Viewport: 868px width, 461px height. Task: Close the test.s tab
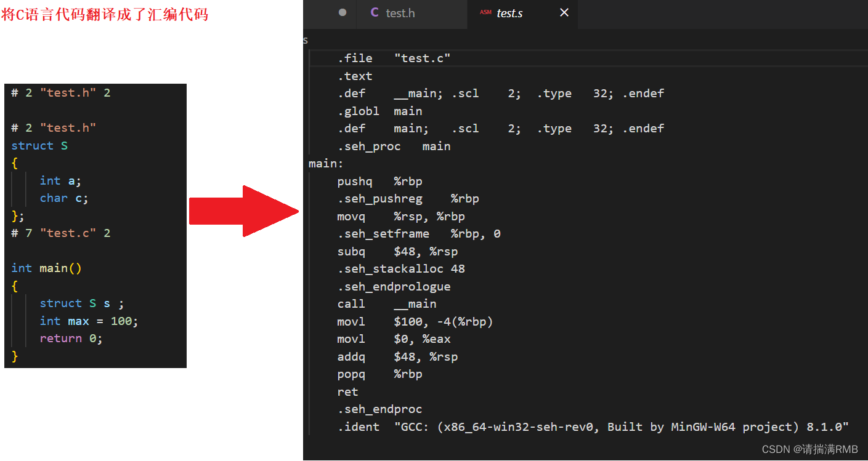pyautogui.click(x=564, y=12)
